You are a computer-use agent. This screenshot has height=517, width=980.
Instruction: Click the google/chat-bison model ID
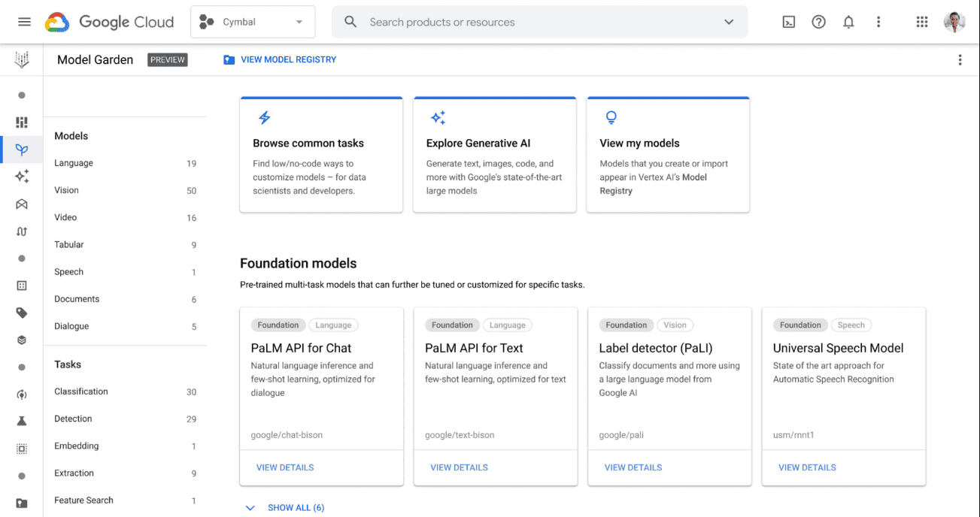click(286, 435)
